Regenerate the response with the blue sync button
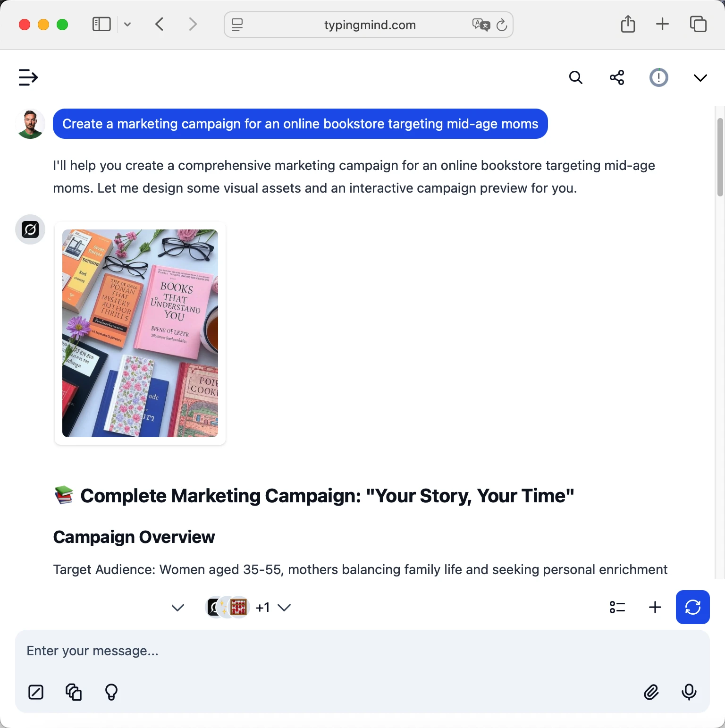The image size is (725, 728). coord(692,608)
